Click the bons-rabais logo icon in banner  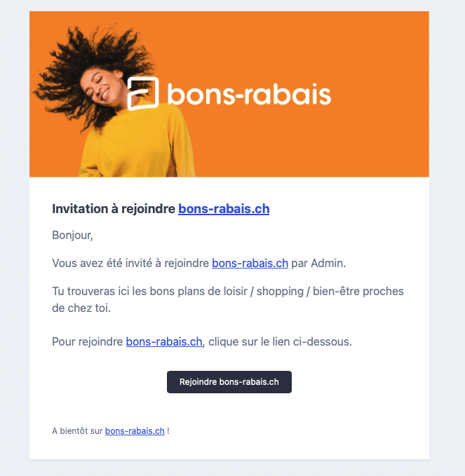tap(144, 94)
